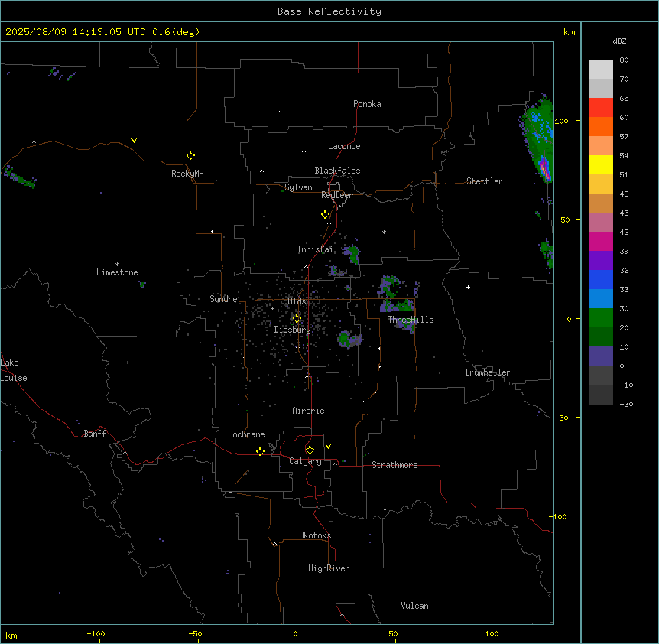Image resolution: width=659 pixels, height=644 pixels.
Task: Click the yellow V marker east of Calgary
Action: (328, 447)
